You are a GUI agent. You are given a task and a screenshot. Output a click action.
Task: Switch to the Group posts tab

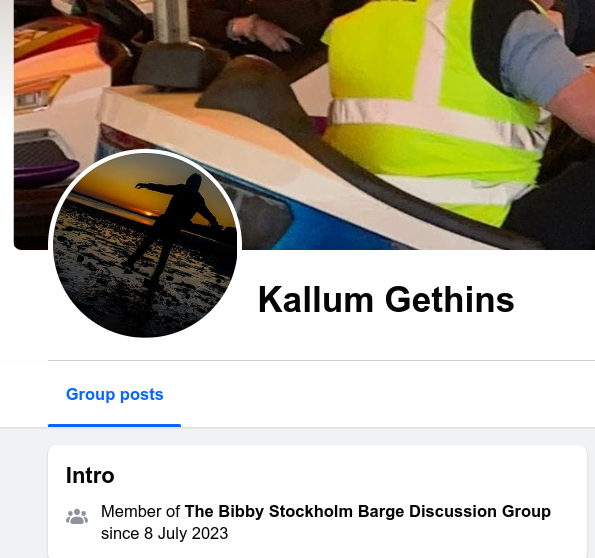point(115,394)
